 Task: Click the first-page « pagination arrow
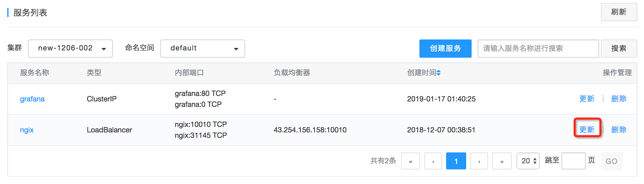click(411, 161)
